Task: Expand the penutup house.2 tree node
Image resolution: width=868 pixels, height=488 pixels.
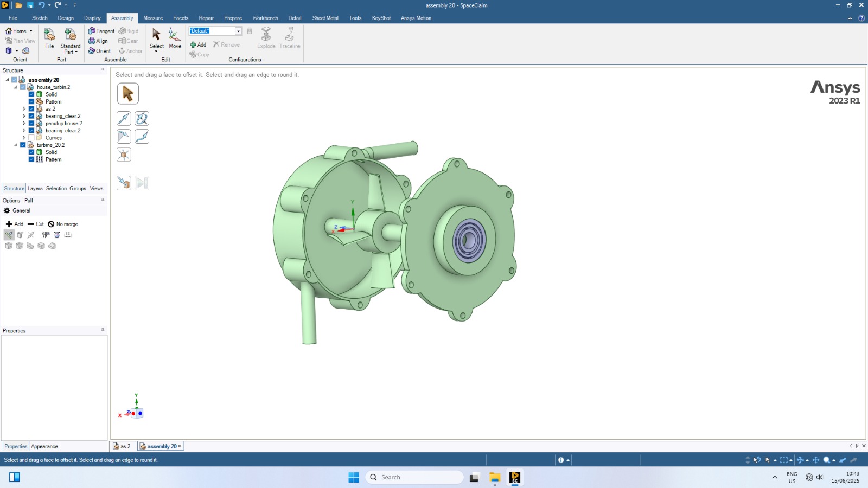Action: [x=24, y=124]
